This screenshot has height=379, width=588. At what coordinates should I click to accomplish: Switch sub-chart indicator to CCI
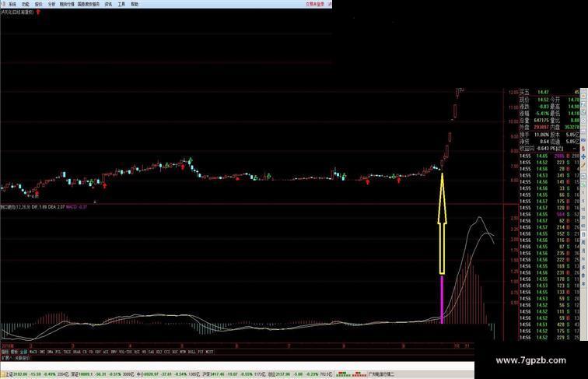pos(167,352)
